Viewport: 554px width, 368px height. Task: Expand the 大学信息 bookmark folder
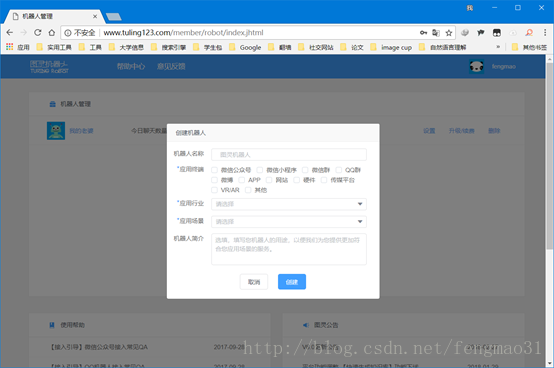click(x=126, y=47)
